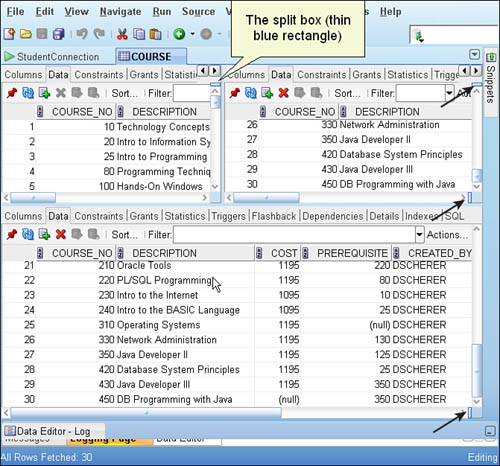The image size is (500, 466).
Task: Click the bottom pane horizontal scrollbar thumb
Action: click(x=146, y=413)
